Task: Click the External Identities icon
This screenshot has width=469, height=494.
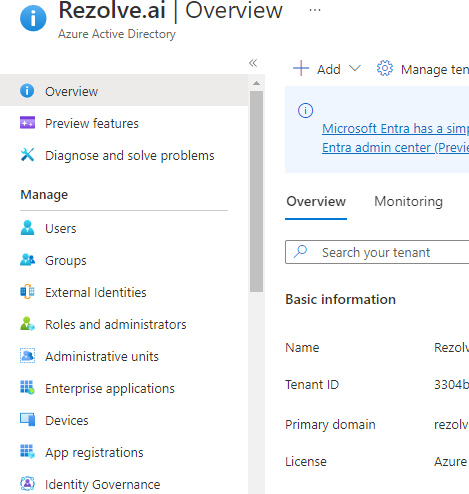Action: pyautogui.click(x=27, y=292)
